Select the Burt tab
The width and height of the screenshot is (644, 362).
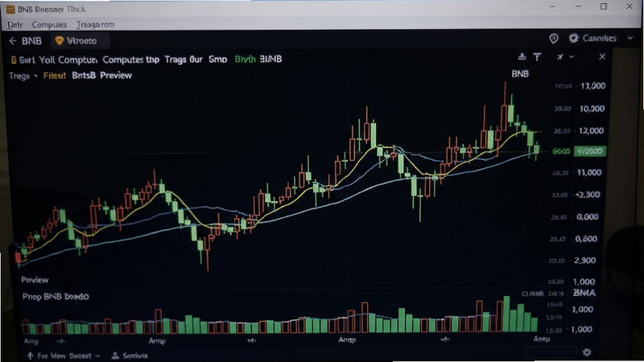27,60
